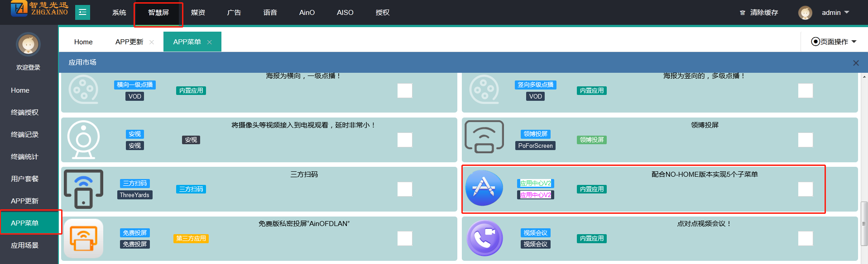Close the APP更新 tab
Image resolution: width=868 pixels, height=264 pixels.
tap(152, 42)
